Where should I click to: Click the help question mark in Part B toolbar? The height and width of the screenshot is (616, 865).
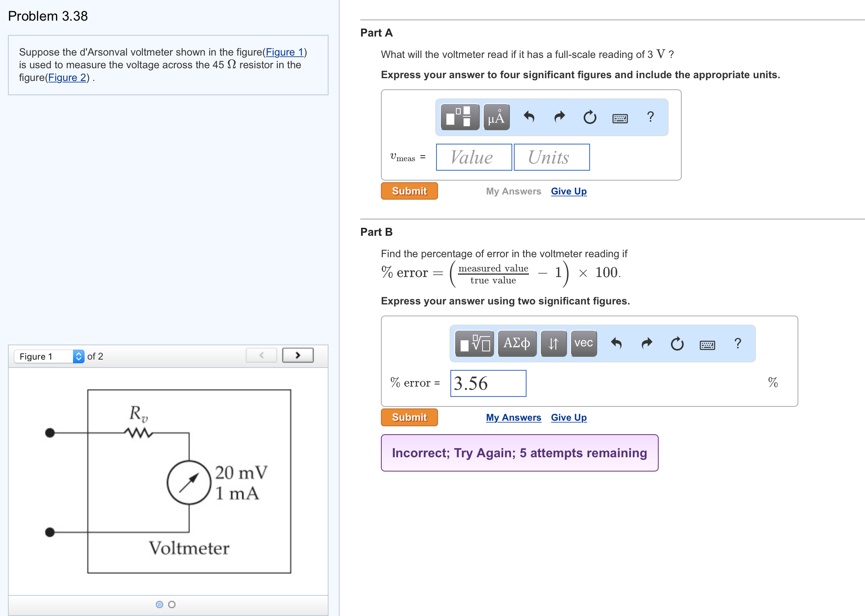pos(738,343)
